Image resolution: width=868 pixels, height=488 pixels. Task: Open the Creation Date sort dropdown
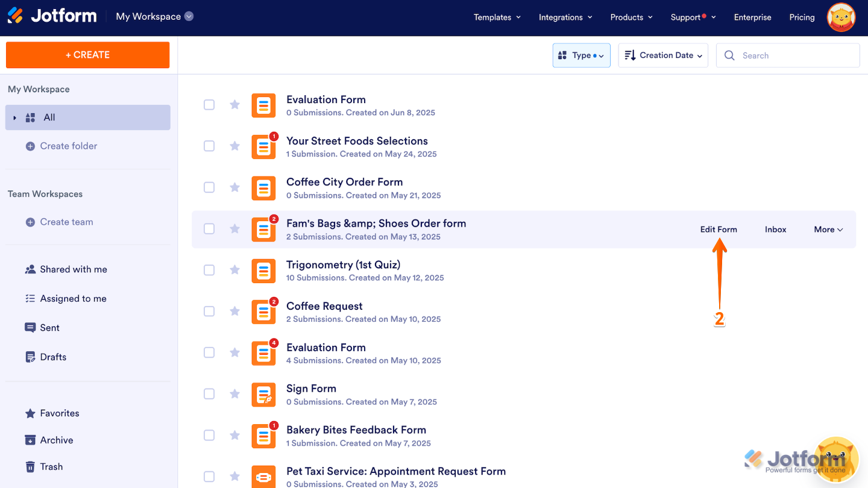(663, 55)
